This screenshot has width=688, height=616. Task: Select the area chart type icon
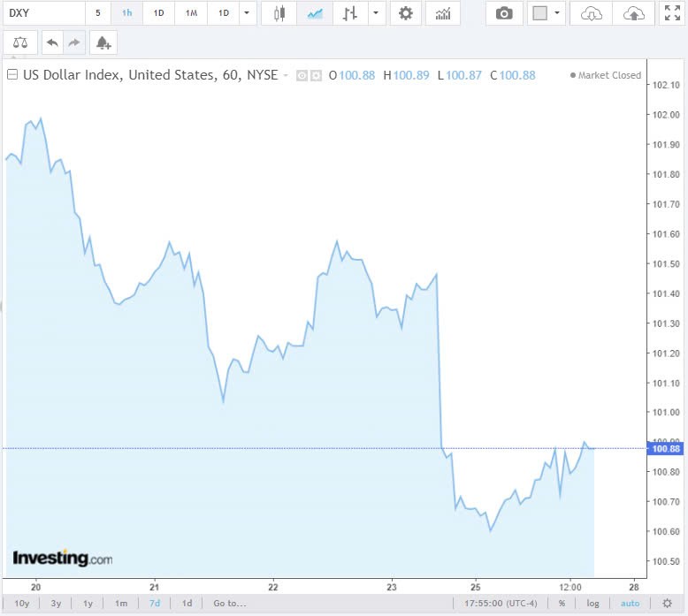[x=315, y=13]
